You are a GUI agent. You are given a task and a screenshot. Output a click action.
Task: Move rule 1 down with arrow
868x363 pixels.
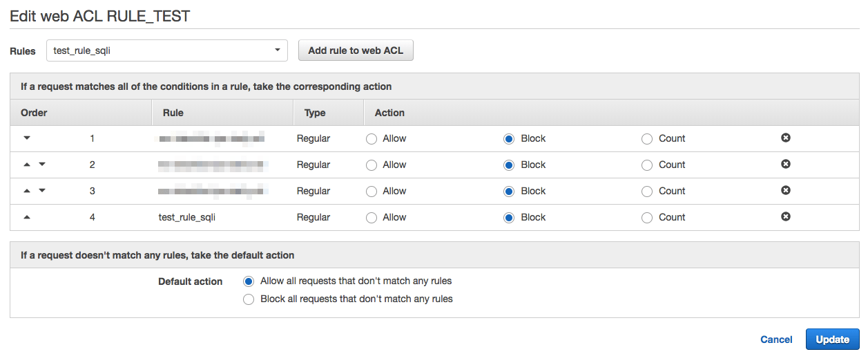click(x=27, y=138)
